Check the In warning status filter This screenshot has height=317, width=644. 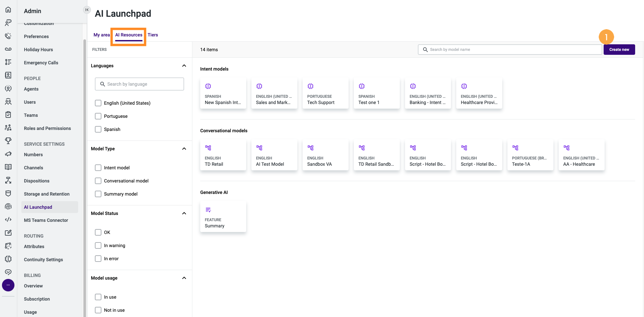98,245
